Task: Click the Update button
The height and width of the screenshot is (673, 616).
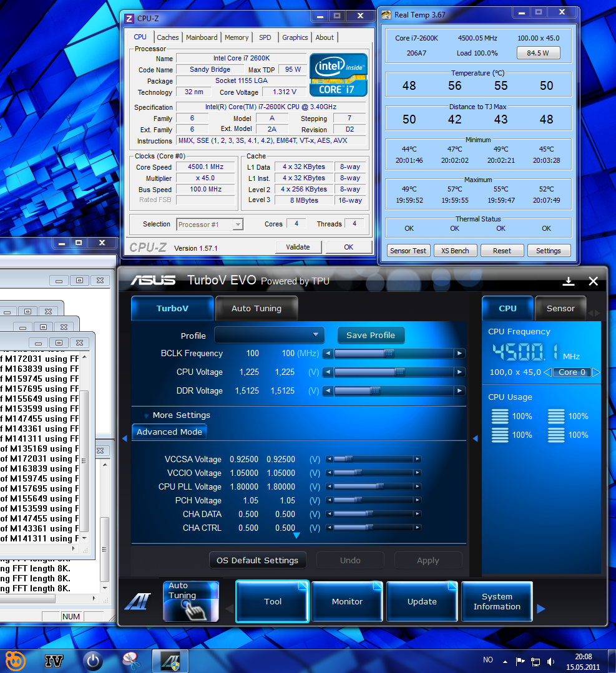Action: [422, 601]
